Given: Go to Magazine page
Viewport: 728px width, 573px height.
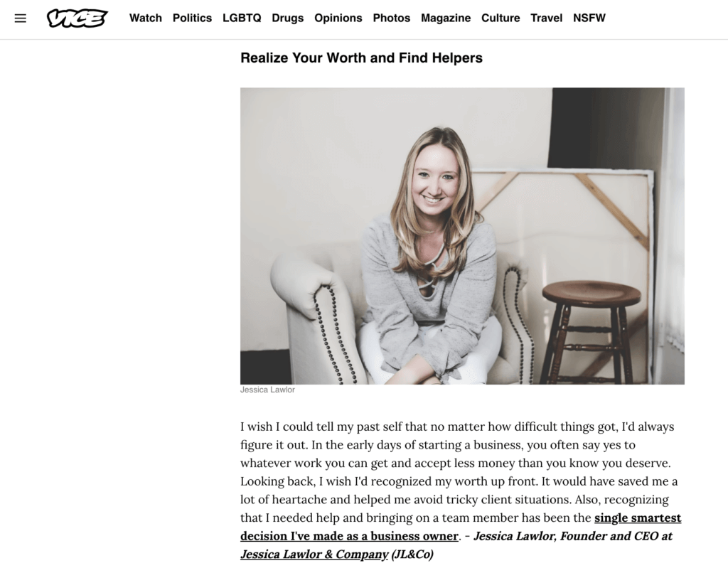Looking at the screenshot, I should tap(446, 18).
